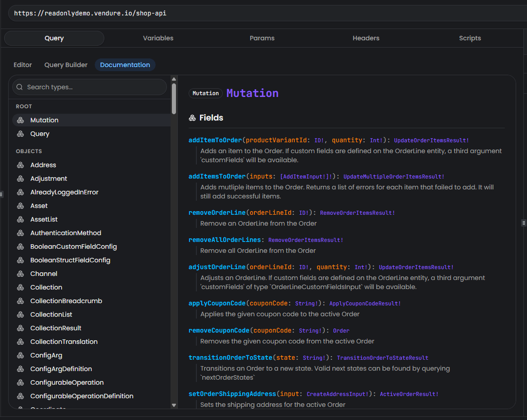Image resolution: width=527 pixels, height=420 pixels.
Task: Open the TransitionOrderToStateResult type link
Action: pyautogui.click(x=382, y=358)
